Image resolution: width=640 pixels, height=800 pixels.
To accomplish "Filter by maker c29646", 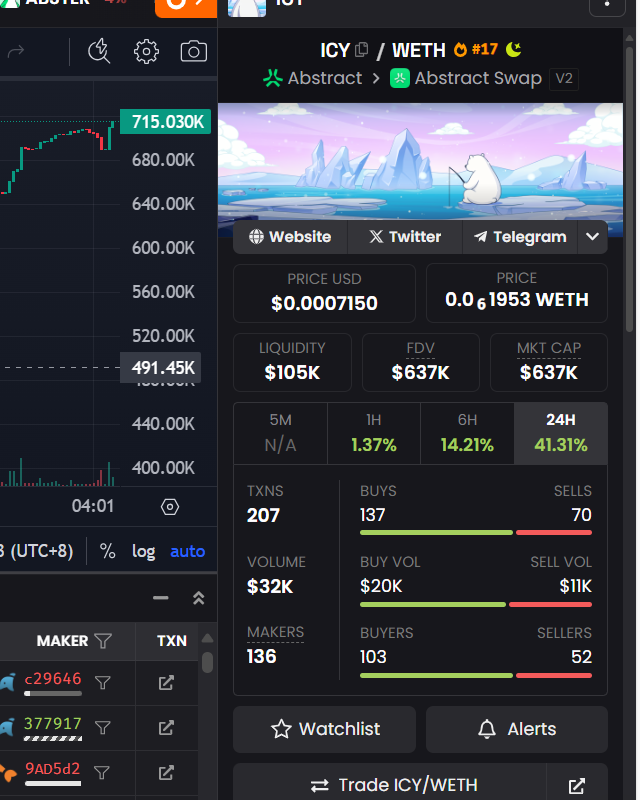I will pos(103,683).
